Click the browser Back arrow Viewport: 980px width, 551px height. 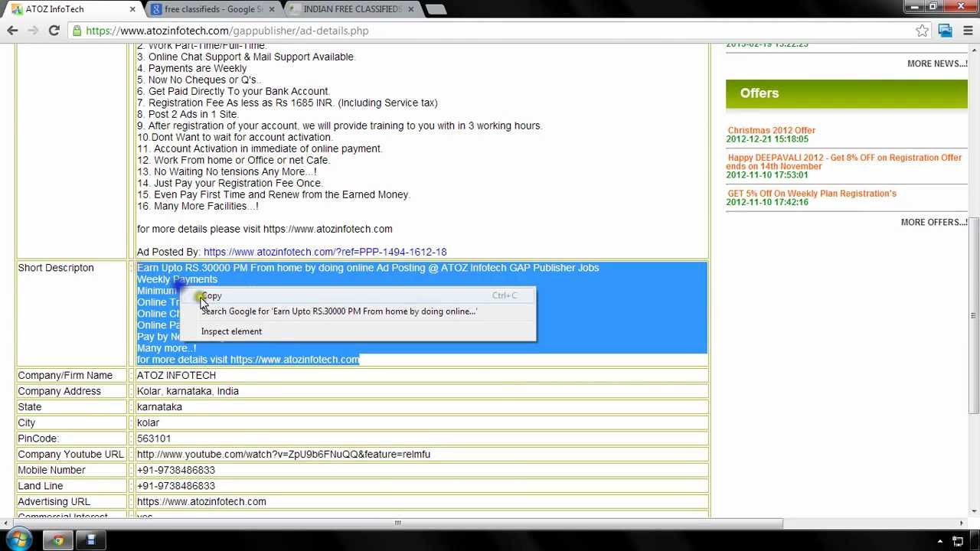pyautogui.click(x=12, y=31)
